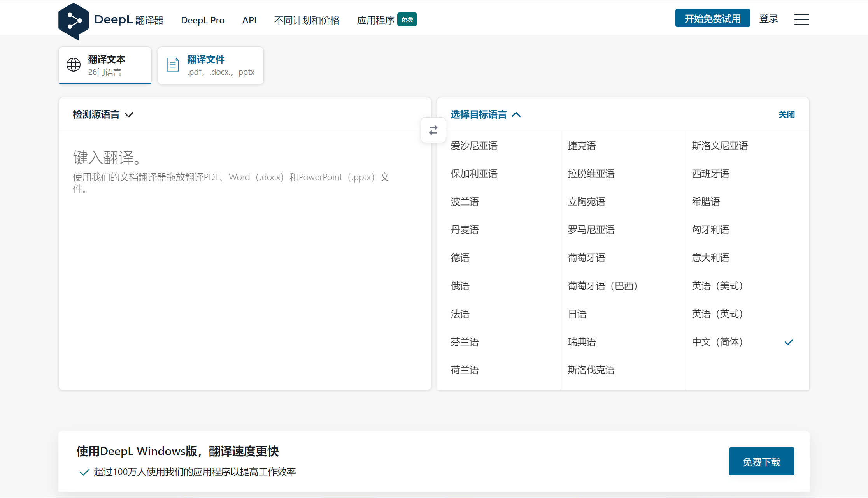Expand the 检测源语言 dropdown

102,114
